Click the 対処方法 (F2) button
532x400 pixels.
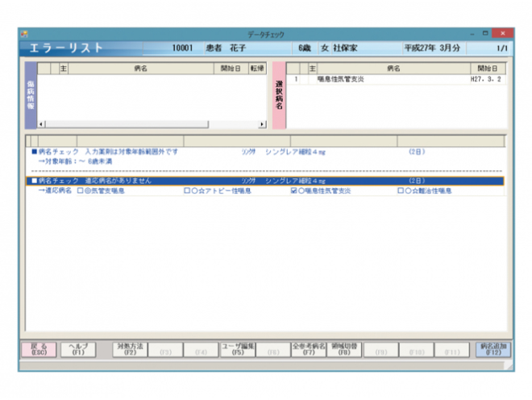[x=130, y=349]
